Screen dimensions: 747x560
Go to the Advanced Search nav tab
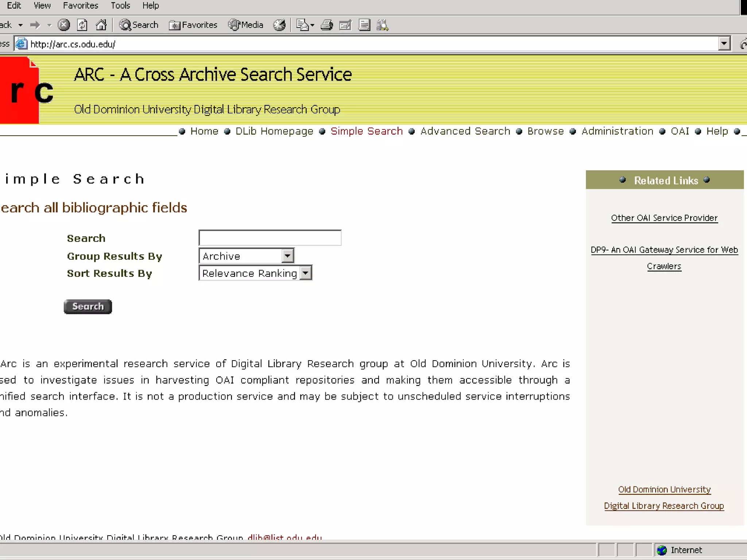click(x=465, y=131)
